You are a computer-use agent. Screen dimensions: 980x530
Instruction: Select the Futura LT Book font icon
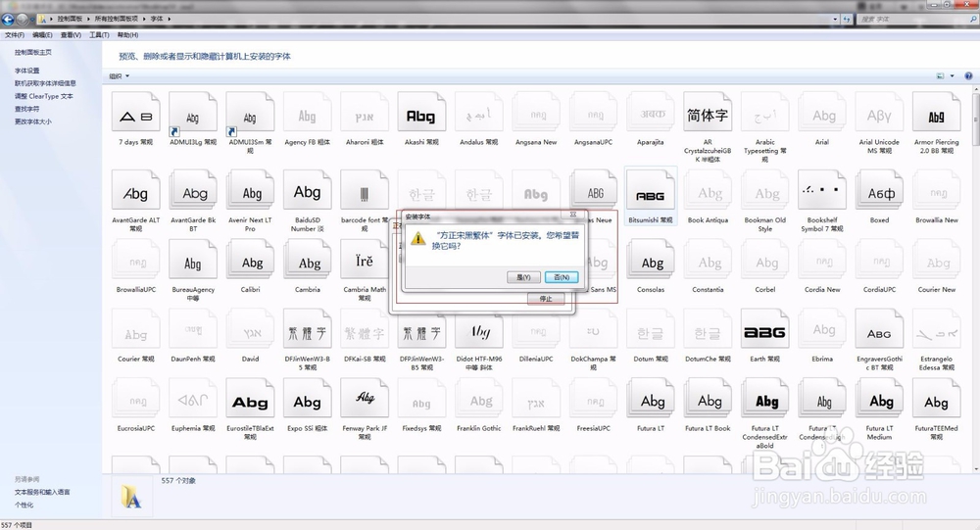pyautogui.click(x=708, y=400)
